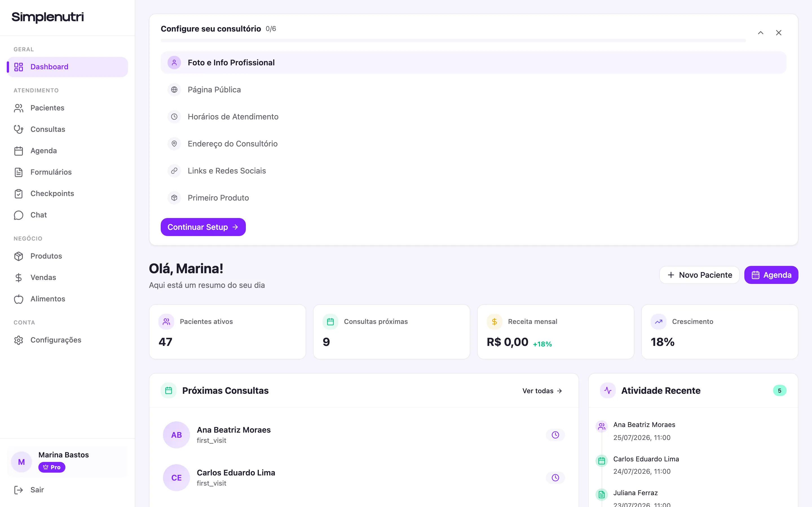Open the Pacientes sidebar item
This screenshot has height=507, width=812.
coord(67,108)
